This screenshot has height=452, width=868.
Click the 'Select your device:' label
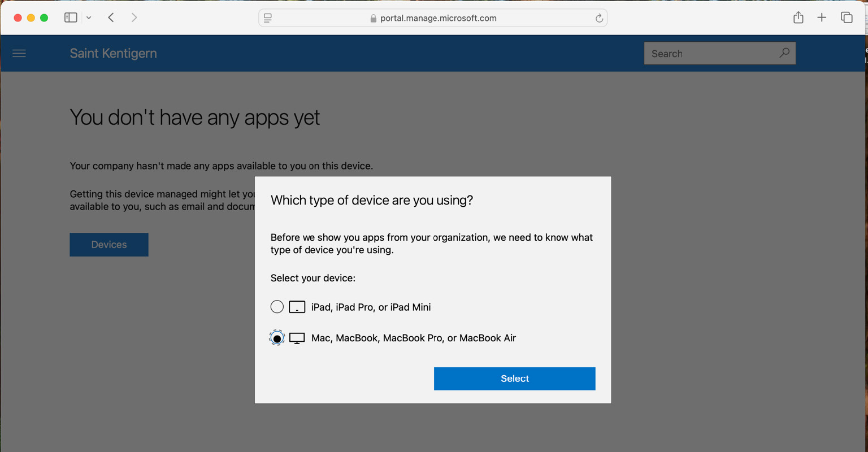(x=313, y=278)
